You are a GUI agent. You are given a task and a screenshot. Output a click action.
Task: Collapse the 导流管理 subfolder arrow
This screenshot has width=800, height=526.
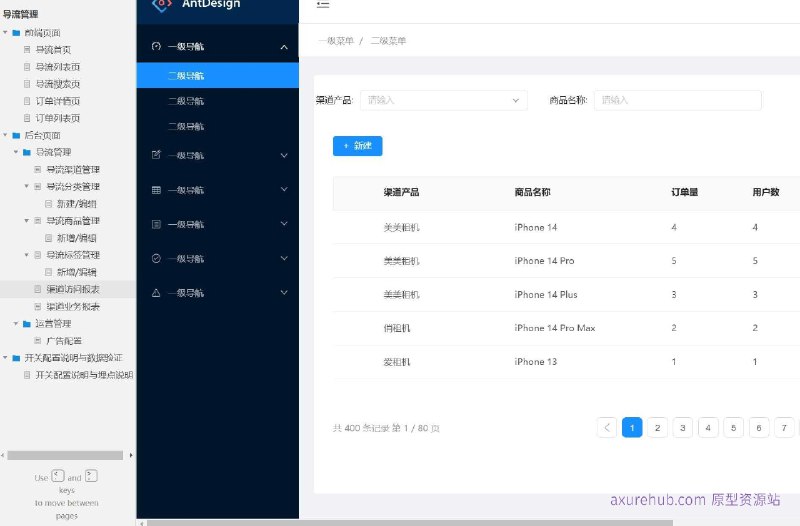[16, 152]
